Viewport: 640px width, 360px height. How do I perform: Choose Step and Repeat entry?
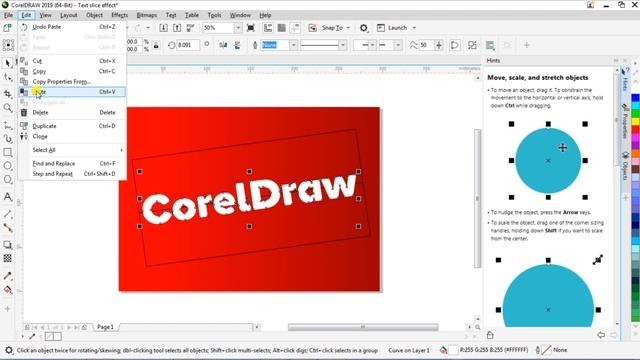pos(71,174)
